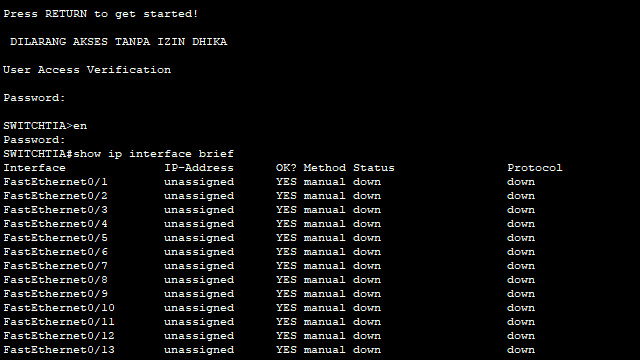Click the 'User Access Verification' text

[87, 70]
